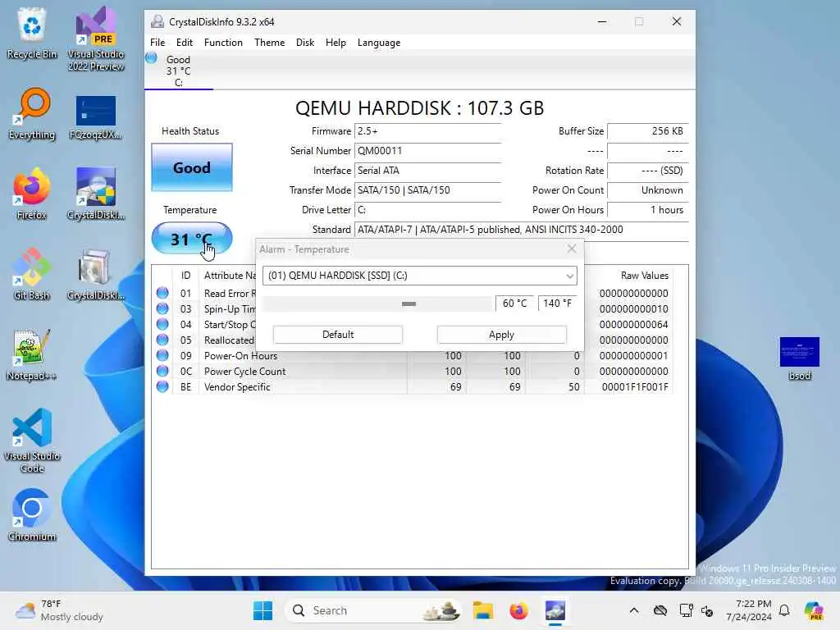Open Chromium desktop shortcut
840x630 pixels.
(x=32, y=515)
